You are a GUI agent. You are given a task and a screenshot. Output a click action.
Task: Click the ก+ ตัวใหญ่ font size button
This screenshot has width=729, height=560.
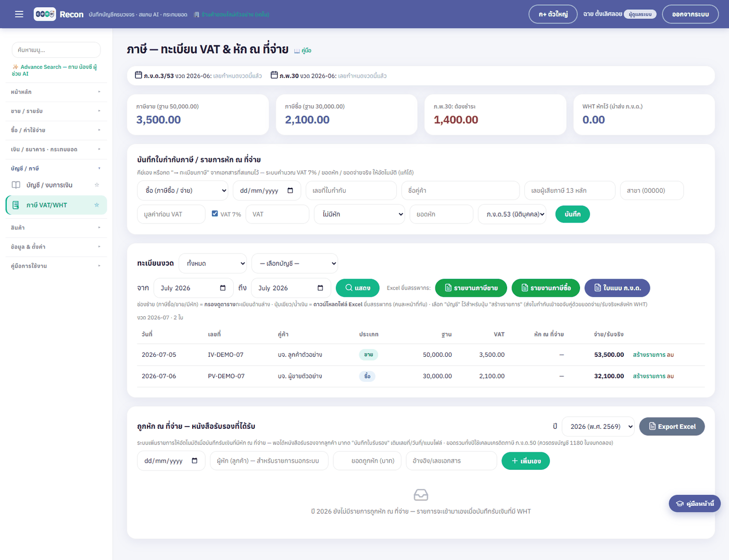(553, 14)
